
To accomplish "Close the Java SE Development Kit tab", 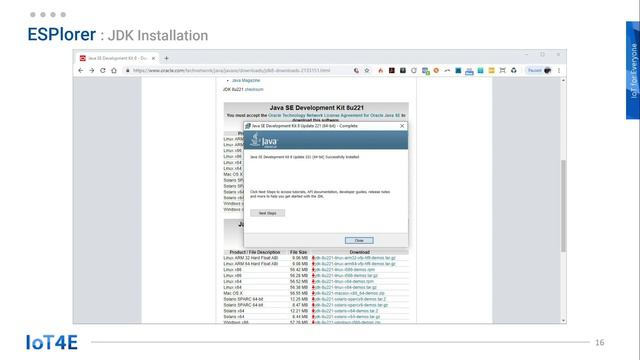I will 153,58.
